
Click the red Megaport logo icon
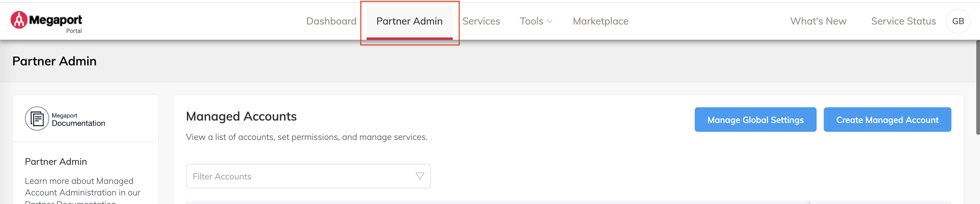tap(19, 20)
